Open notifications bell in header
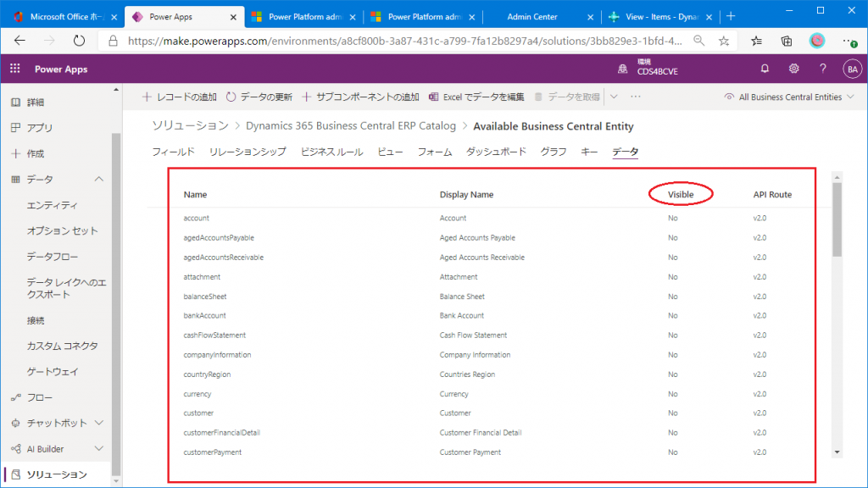Image resolution: width=868 pixels, height=488 pixels. (x=765, y=69)
